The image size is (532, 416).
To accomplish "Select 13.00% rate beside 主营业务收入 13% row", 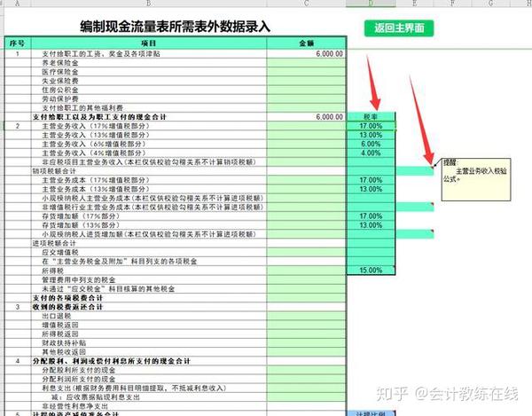I will tap(371, 135).
